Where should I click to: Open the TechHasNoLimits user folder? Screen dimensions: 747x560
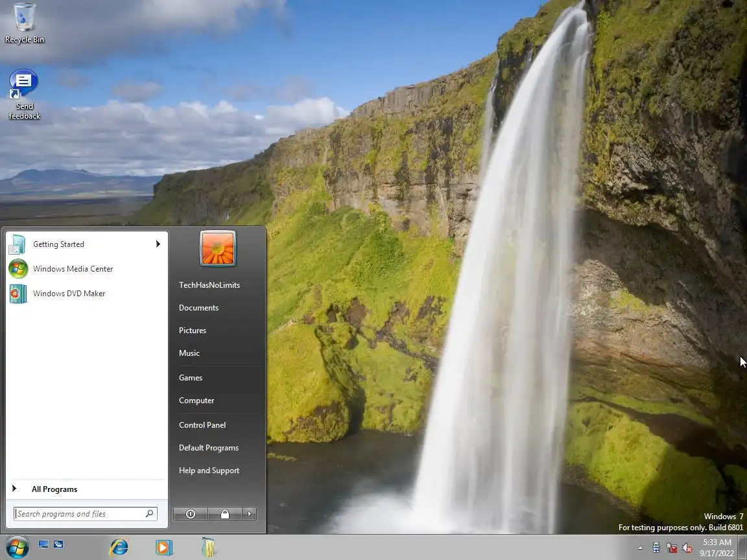(x=209, y=285)
